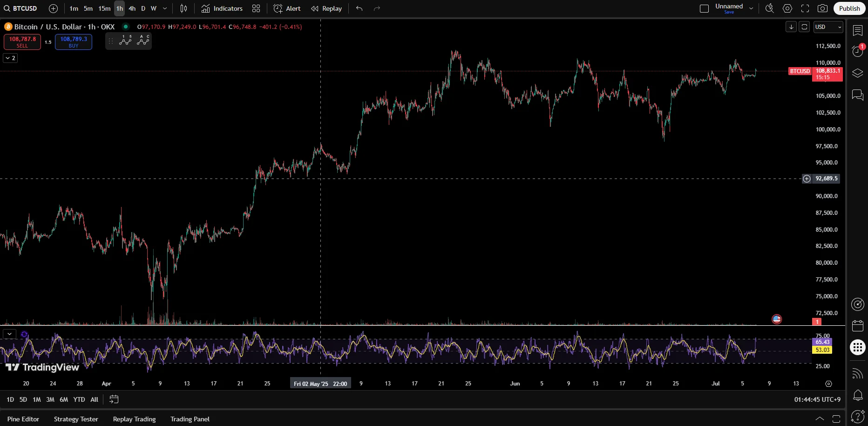Screen dimensions: 868x426
Task: Enter fullscreen mode
Action: coord(805,8)
